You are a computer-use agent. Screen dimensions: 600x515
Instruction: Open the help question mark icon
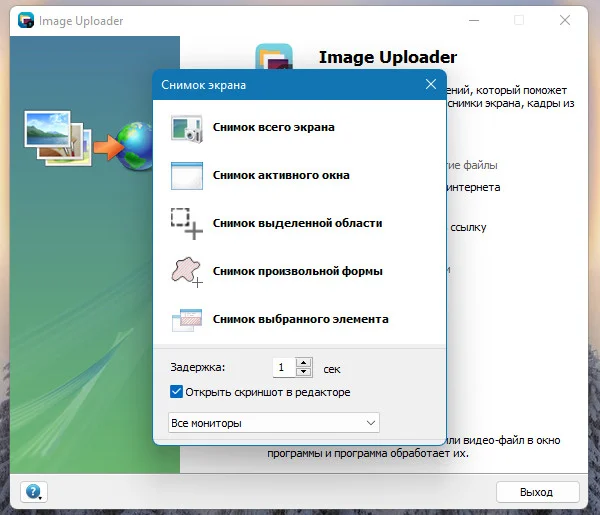tap(33, 492)
